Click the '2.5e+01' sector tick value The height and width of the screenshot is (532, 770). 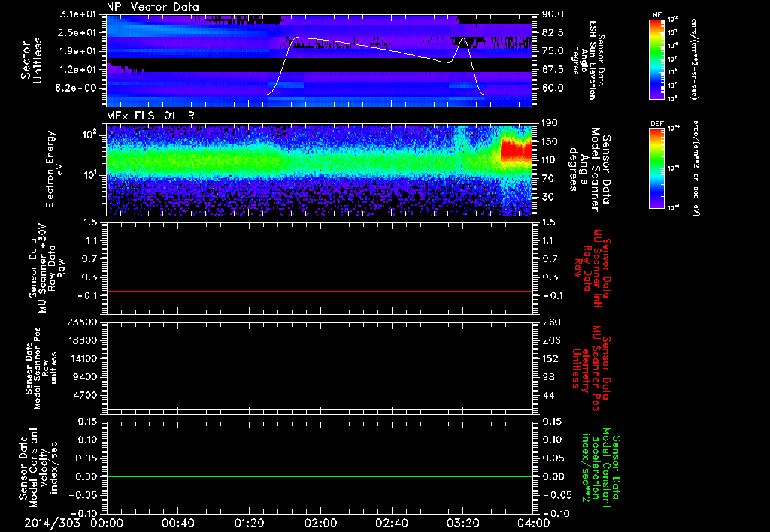pyautogui.click(x=78, y=32)
